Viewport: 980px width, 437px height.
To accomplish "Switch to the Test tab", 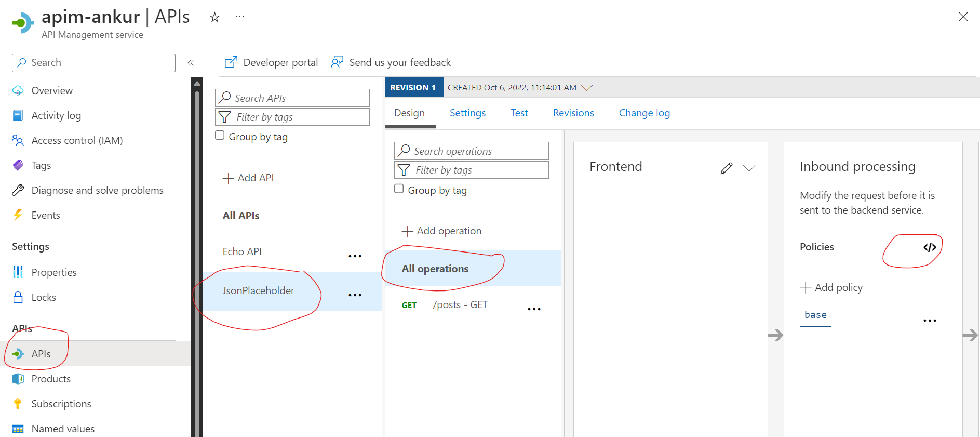I will 519,113.
